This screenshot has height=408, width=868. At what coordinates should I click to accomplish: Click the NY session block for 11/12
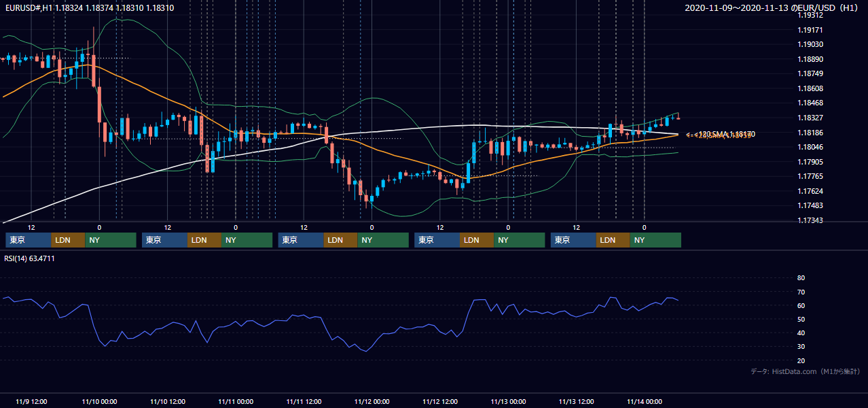pos(520,240)
